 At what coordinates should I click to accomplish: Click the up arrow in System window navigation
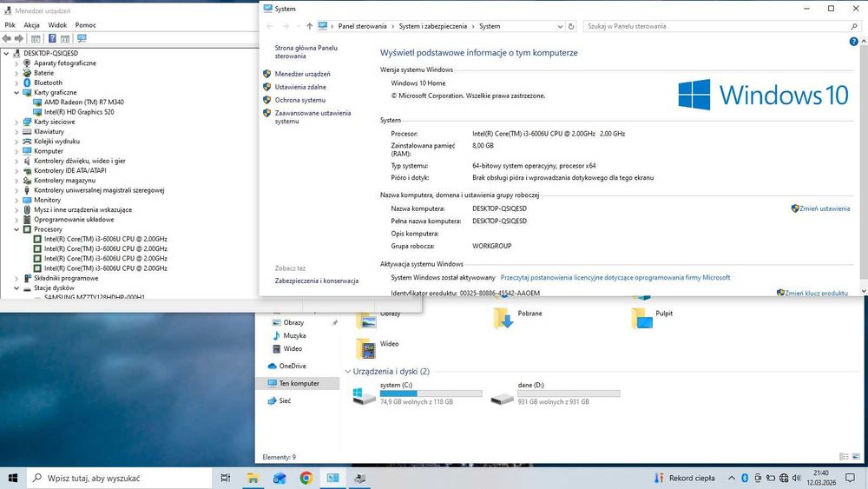[x=310, y=26]
